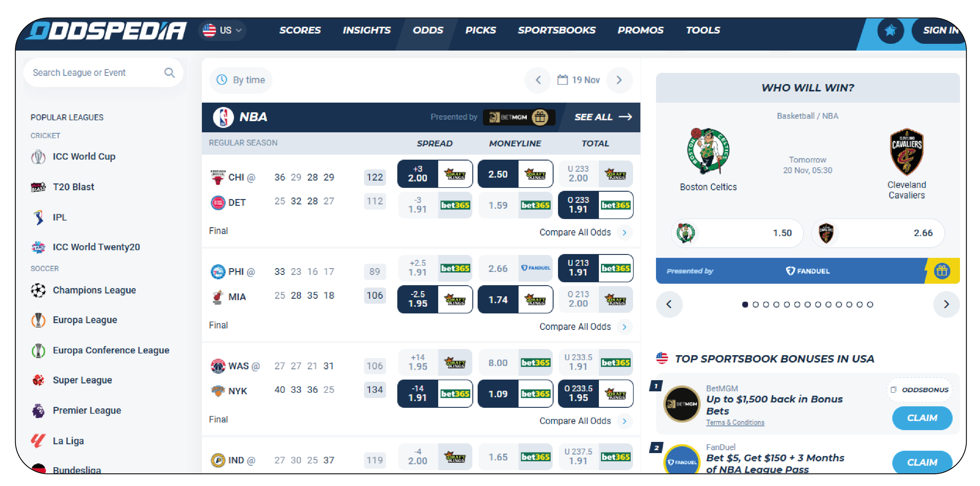980x486 pixels.
Task: Click the Washington Wizards team icon
Action: click(x=217, y=366)
